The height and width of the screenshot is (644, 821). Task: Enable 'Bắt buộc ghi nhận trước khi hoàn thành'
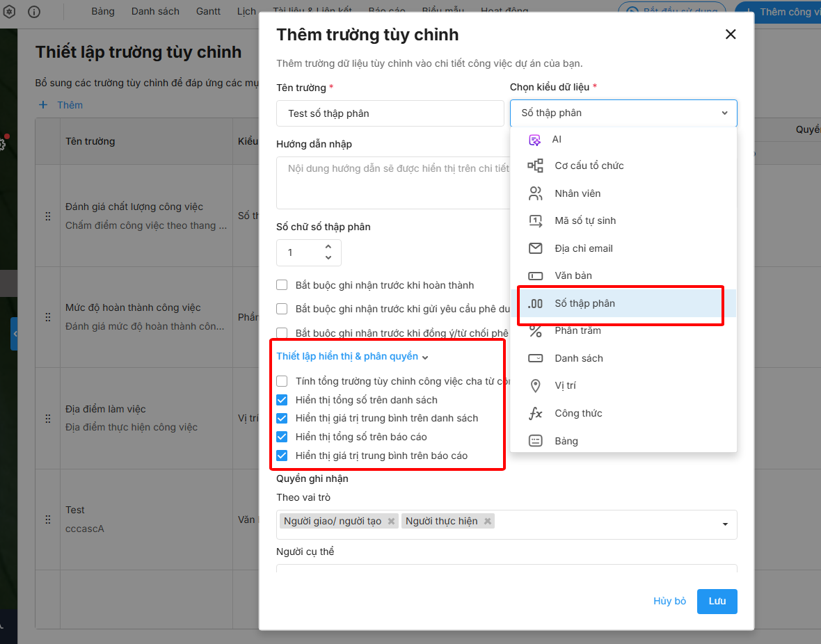coord(282,285)
